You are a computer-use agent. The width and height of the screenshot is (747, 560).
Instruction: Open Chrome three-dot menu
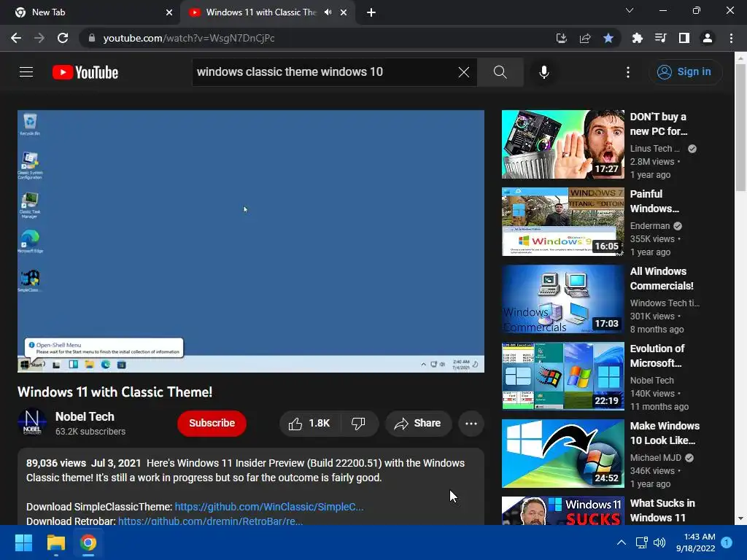click(x=731, y=38)
